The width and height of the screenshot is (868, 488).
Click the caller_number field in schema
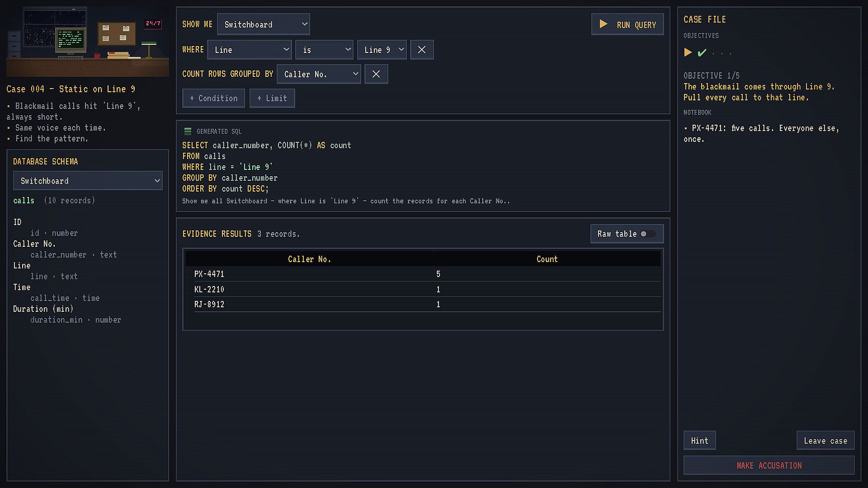click(74, 254)
